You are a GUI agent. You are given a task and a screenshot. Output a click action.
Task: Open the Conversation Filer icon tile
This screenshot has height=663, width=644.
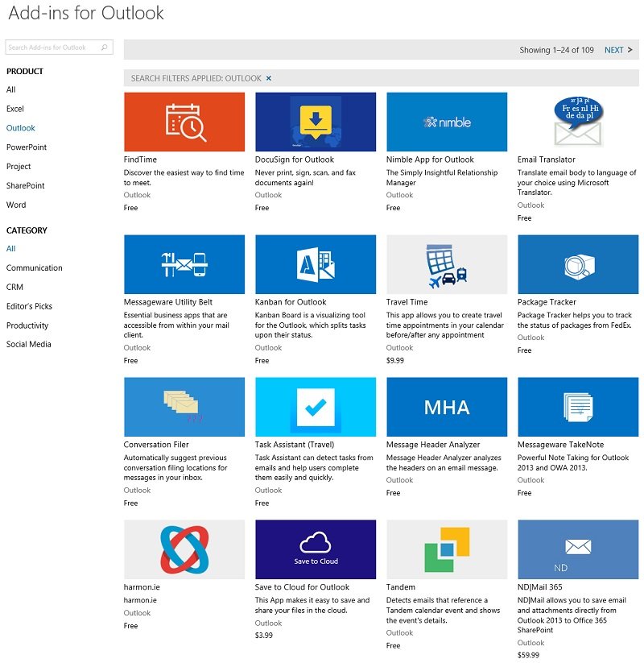[x=184, y=407]
